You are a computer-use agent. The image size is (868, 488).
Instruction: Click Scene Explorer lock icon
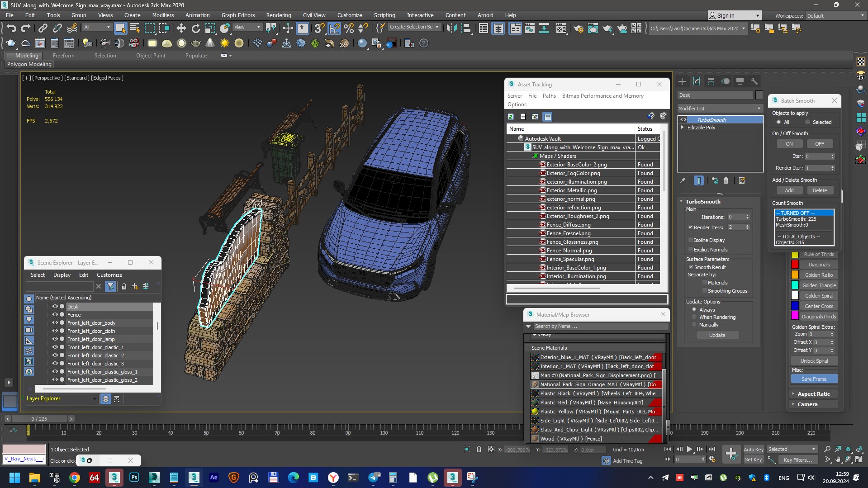point(124,286)
